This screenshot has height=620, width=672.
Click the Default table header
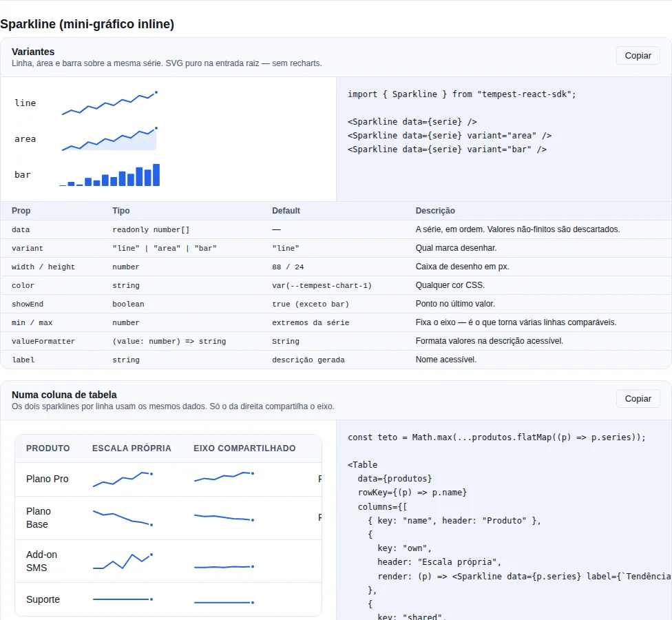click(x=286, y=211)
